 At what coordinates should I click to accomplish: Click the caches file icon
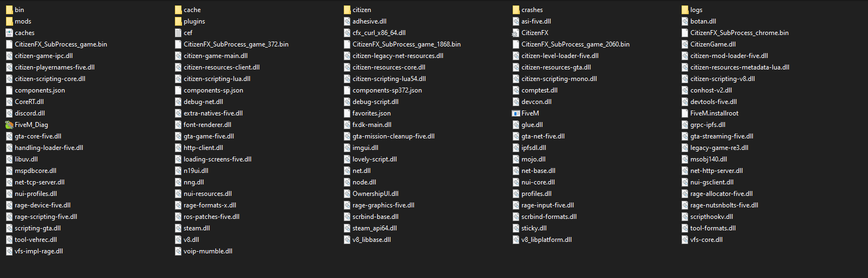[9, 33]
